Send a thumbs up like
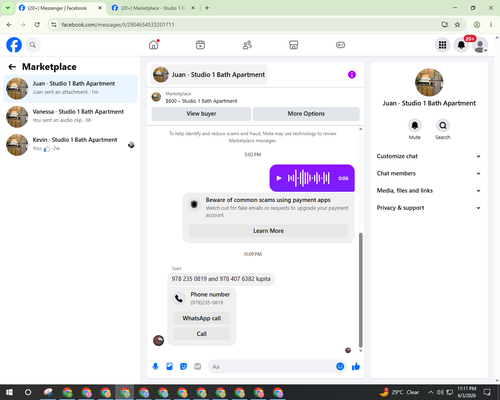 356,367
